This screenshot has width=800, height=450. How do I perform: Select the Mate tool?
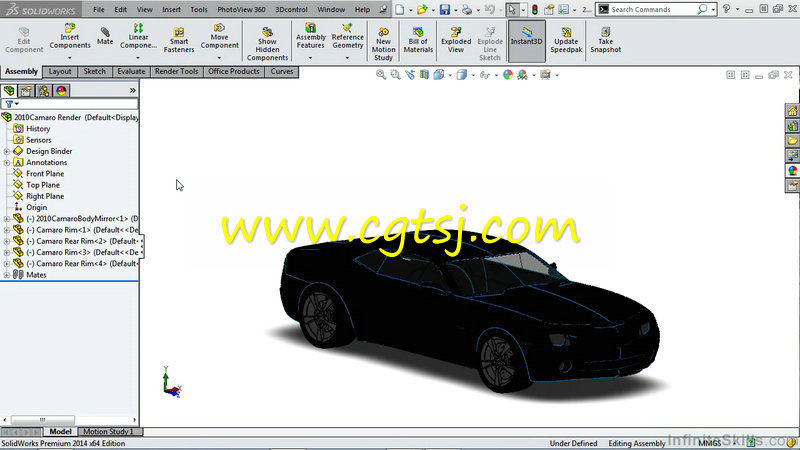click(105, 36)
